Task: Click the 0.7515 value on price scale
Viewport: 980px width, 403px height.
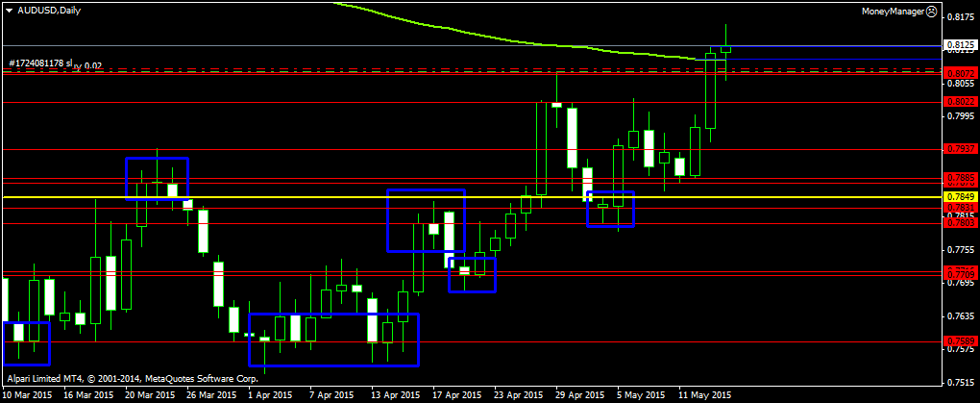Action: pos(960,384)
